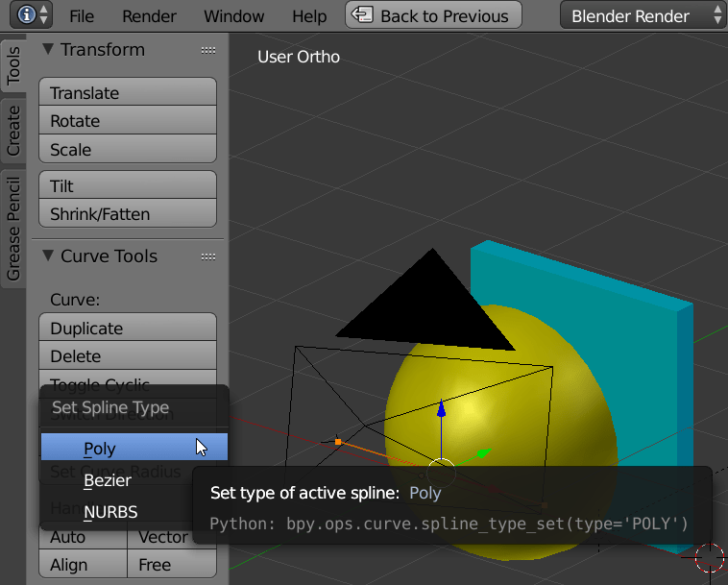The width and height of the screenshot is (728, 585).
Task: Switch to the Tools tab
Action: pos(13,64)
